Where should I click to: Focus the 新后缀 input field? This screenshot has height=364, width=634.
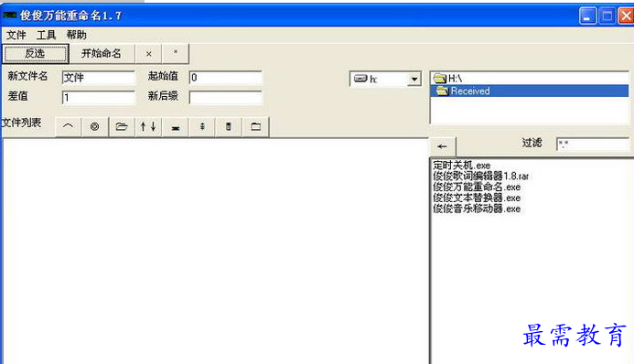pyautogui.click(x=226, y=97)
